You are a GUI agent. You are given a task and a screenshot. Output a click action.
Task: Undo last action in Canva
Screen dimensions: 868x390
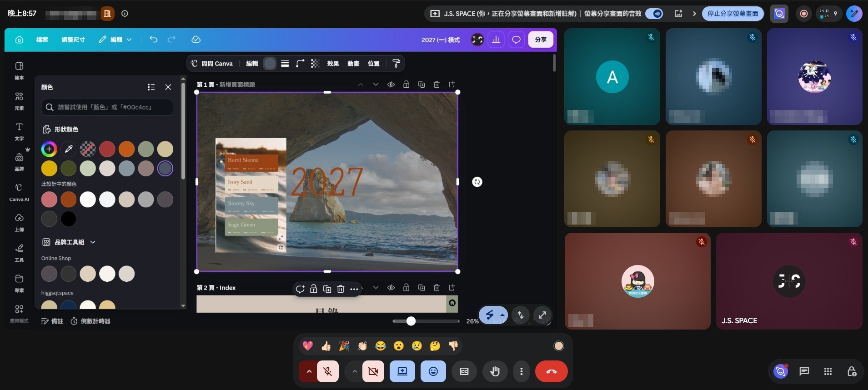tap(154, 40)
